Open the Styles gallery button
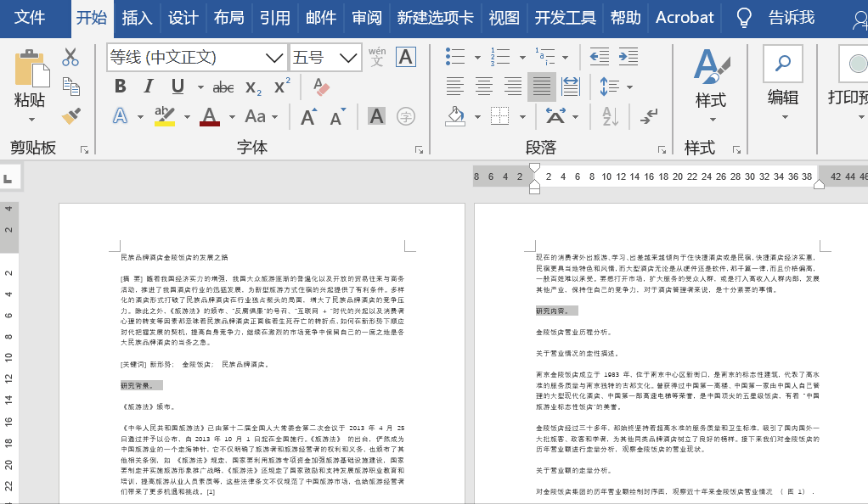The image size is (868, 504). 711,85
